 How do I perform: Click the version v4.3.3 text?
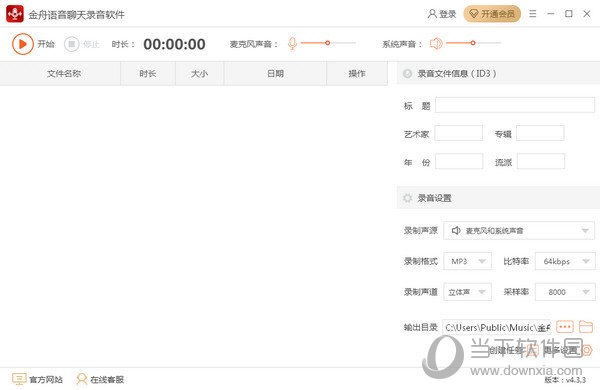[x=565, y=380]
